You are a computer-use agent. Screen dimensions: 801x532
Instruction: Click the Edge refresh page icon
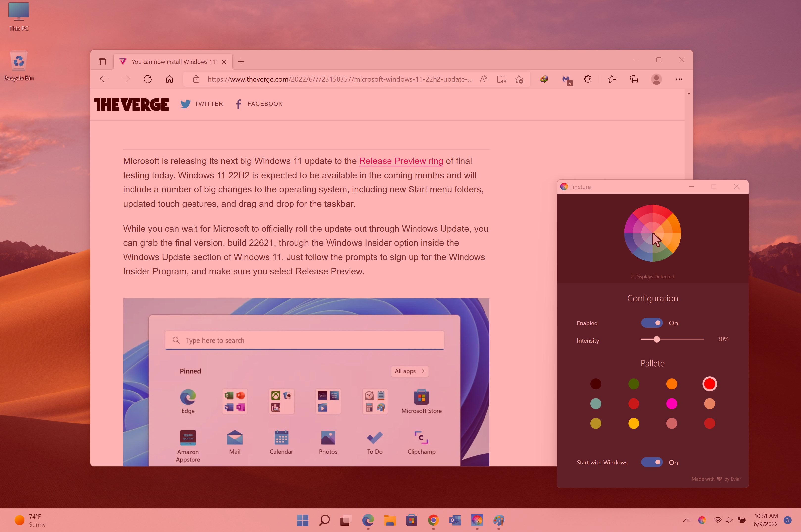pos(147,79)
